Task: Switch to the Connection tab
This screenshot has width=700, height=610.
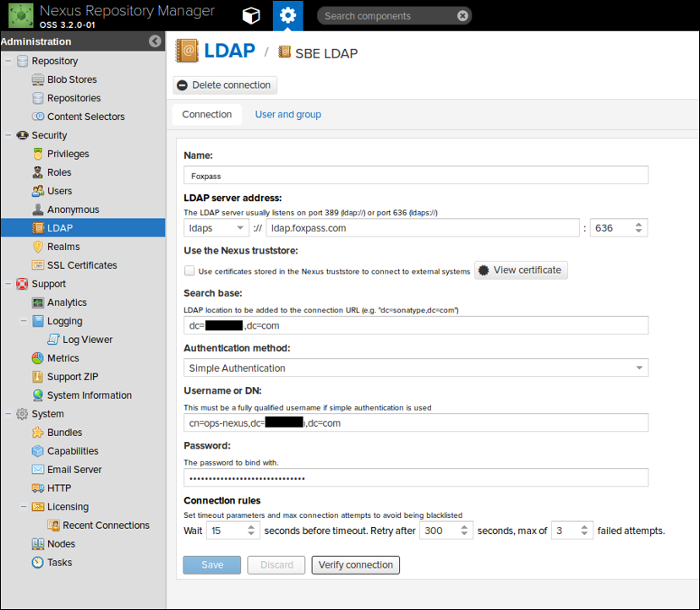Action: (206, 115)
